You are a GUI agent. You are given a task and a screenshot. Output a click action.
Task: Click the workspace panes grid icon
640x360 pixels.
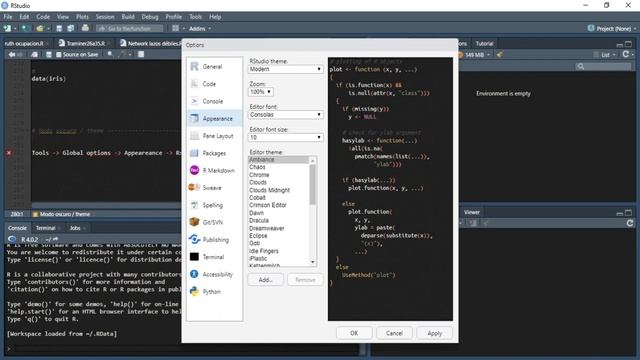point(176,28)
